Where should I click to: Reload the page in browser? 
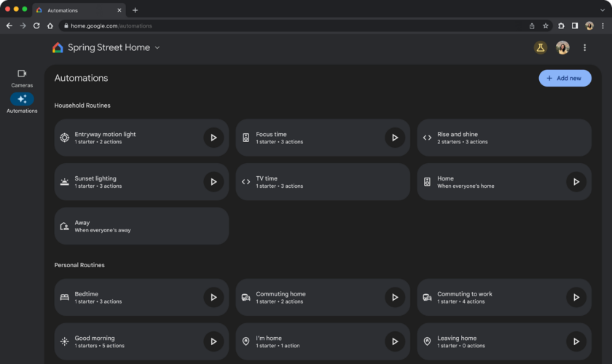coord(36,25)
